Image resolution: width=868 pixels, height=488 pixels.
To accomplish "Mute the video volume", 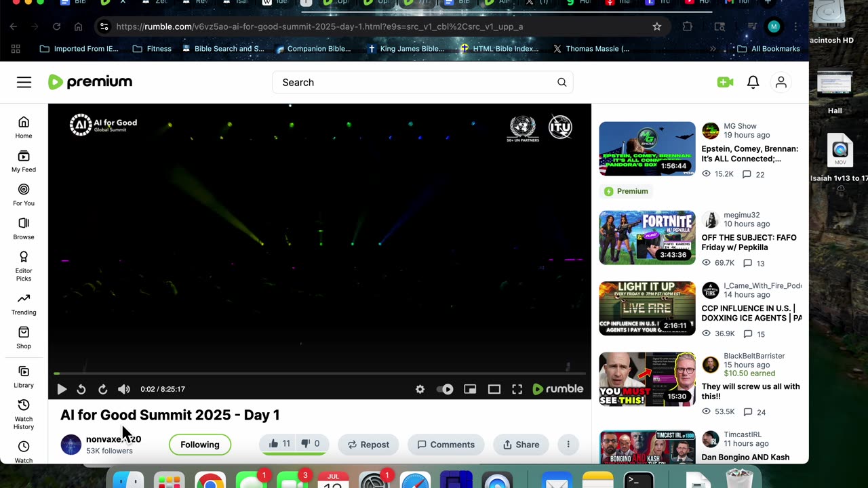I will (123, 389).
